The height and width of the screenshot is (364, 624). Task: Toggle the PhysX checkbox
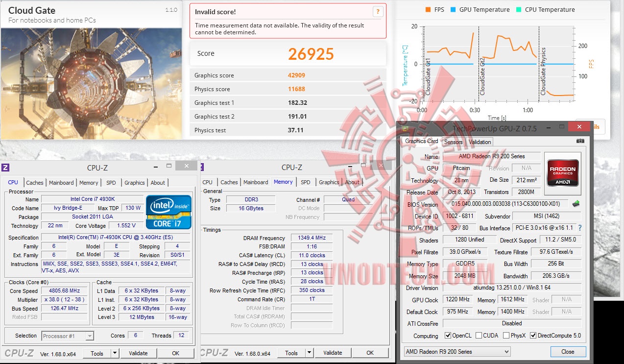(x=506, y=336)
